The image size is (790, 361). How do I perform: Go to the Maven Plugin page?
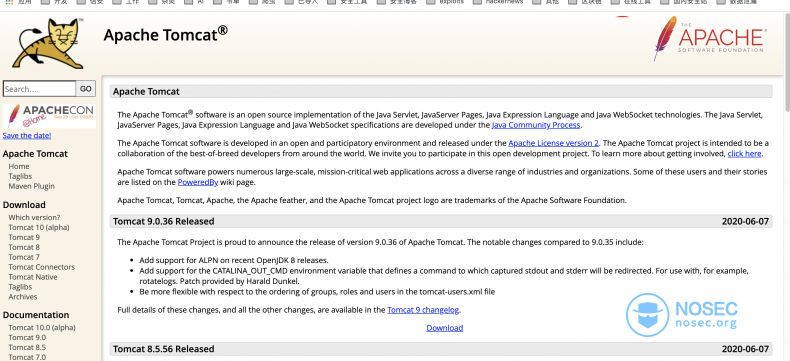[31, 186]
